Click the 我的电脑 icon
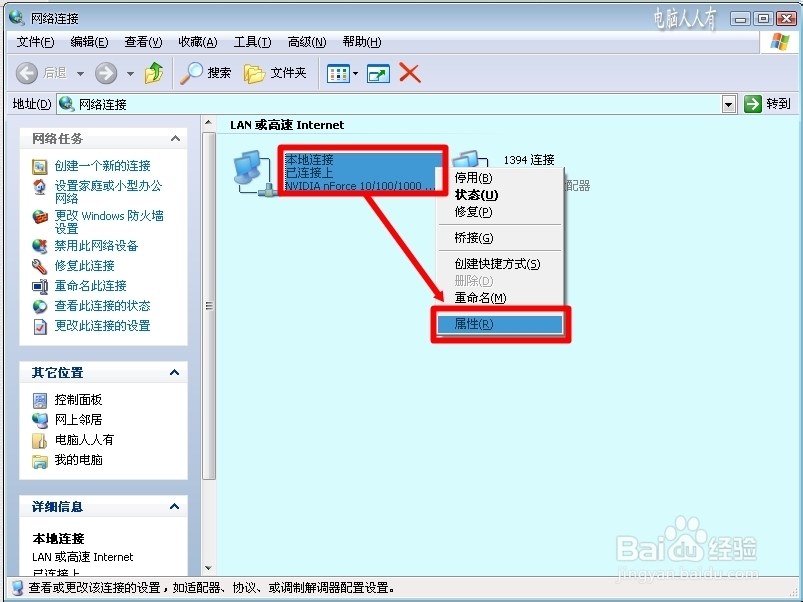Viewport: 803px width, 602px height. tap(39, 461)
